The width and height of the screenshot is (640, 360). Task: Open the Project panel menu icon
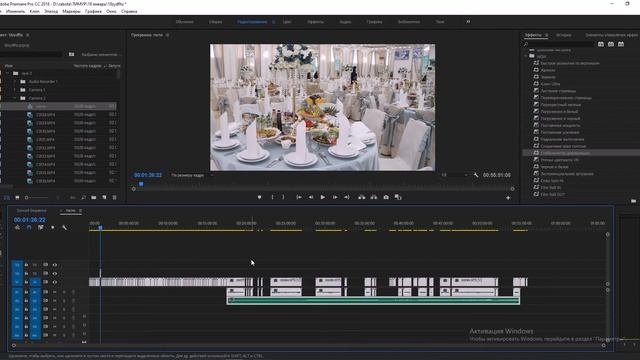click(x=28, y=35)
